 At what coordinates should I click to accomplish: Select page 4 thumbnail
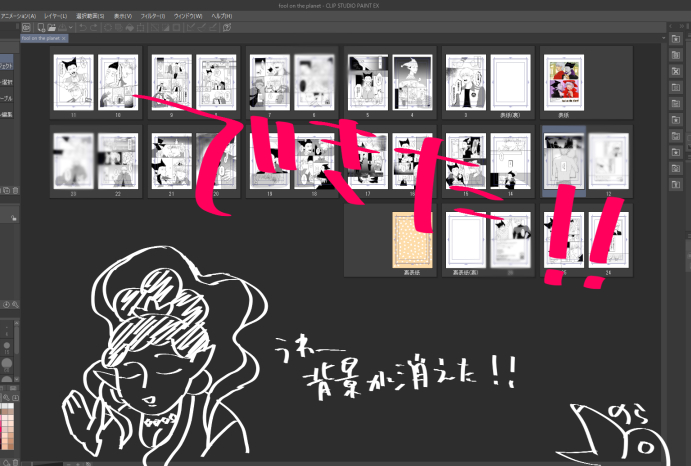pos(412,82)
